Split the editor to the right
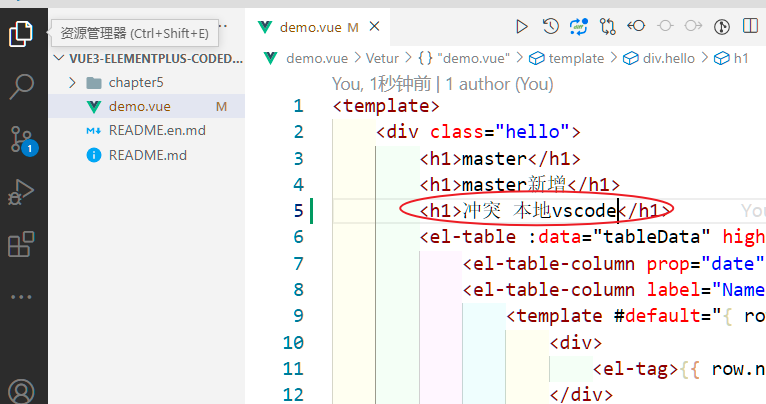 pos(750,26)
